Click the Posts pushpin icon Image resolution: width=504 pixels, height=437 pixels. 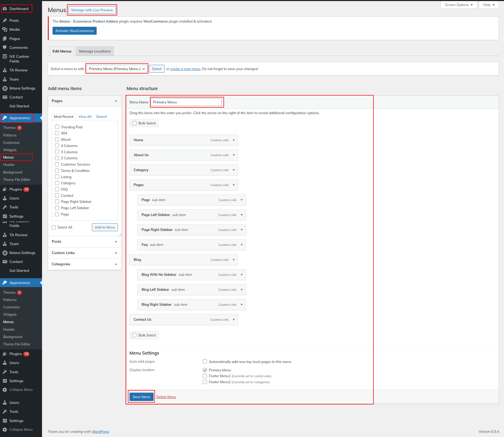point(5,20)
